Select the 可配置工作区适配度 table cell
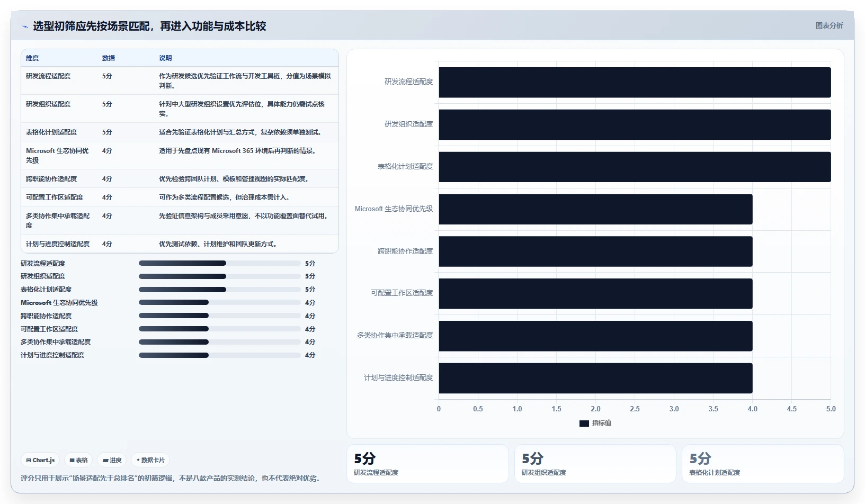Viewport: 865px width, 504px height. 55,197
